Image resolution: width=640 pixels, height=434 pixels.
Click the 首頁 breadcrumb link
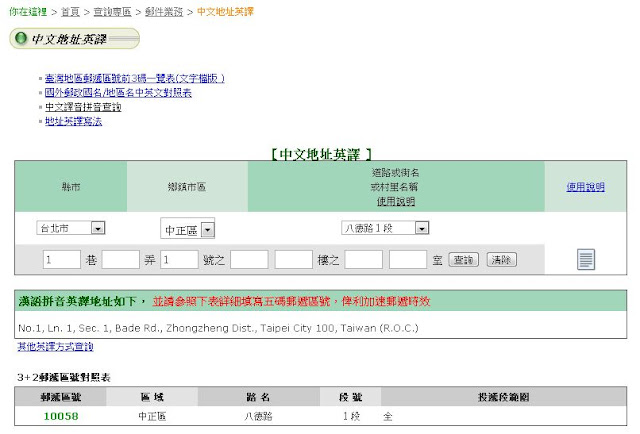pyautogui.click(x=70, y=12)
